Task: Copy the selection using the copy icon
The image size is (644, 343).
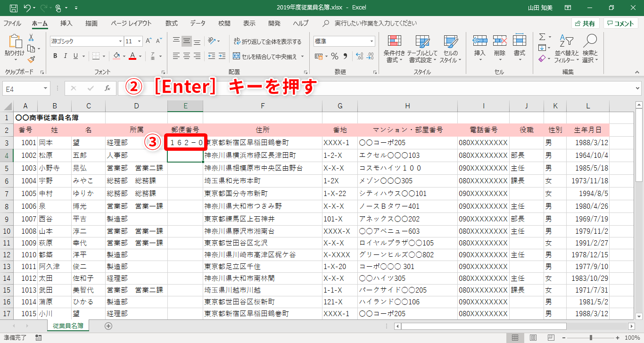Action: click(x=31, y=49)
